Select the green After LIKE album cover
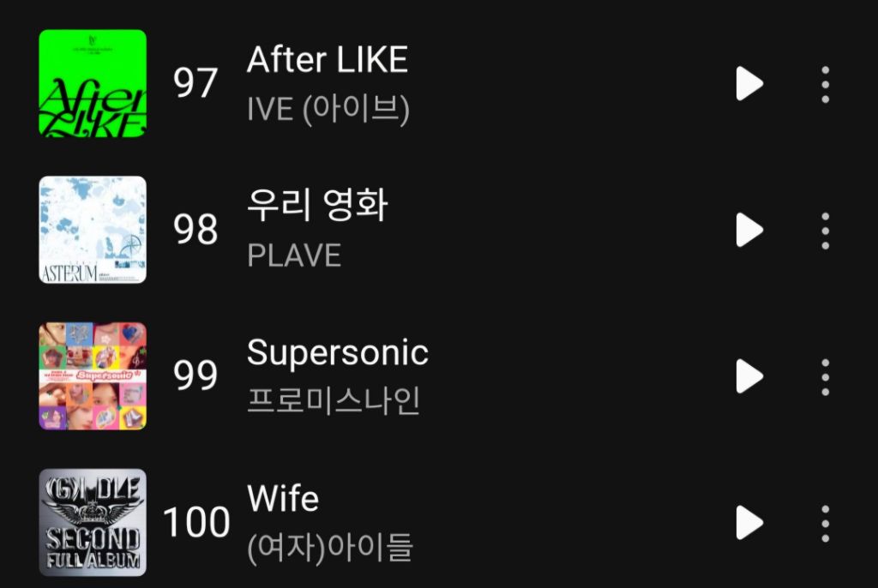 (x=93, y=81)
